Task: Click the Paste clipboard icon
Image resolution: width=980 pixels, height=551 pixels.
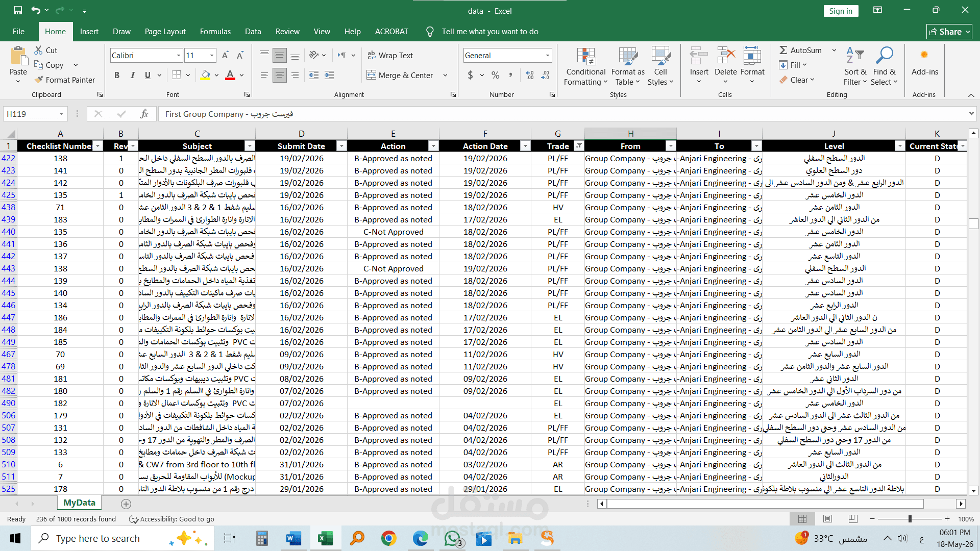Action: point(18,56)
